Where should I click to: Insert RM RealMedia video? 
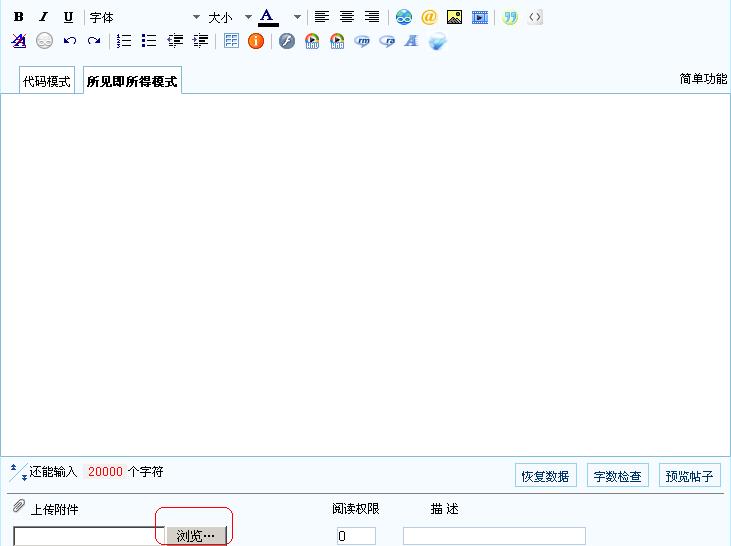click(x=362, y=41)
